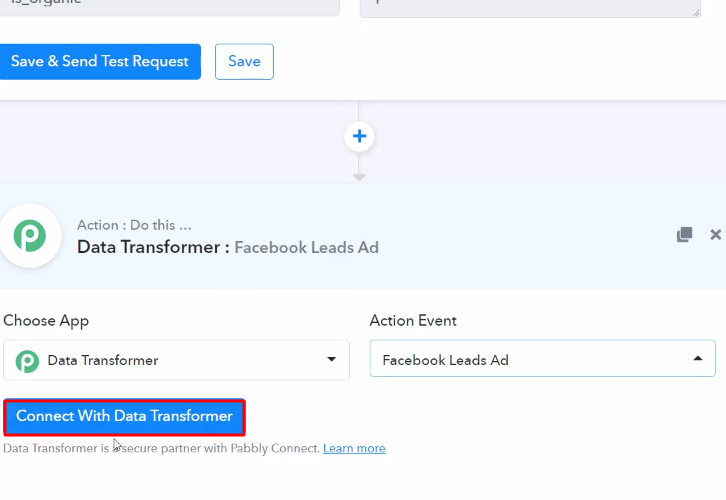The image size is (726, 500).
Task: Click Connect With Data Transformer button
Action: pos(124,417)
